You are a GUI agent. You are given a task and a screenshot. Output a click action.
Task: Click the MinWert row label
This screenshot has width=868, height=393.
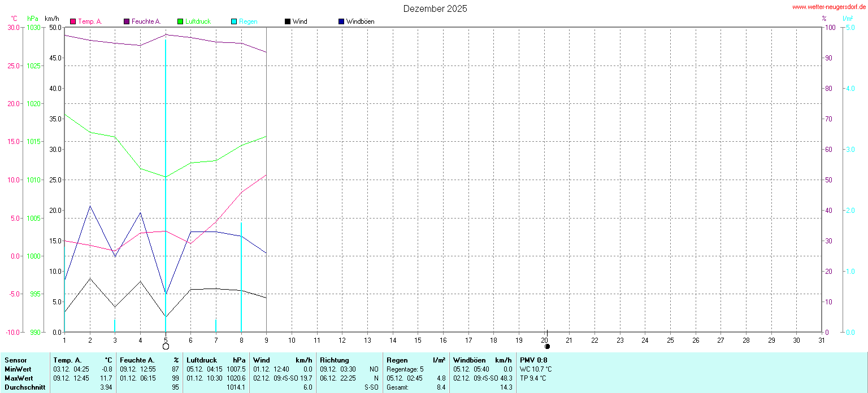(18, 369)
